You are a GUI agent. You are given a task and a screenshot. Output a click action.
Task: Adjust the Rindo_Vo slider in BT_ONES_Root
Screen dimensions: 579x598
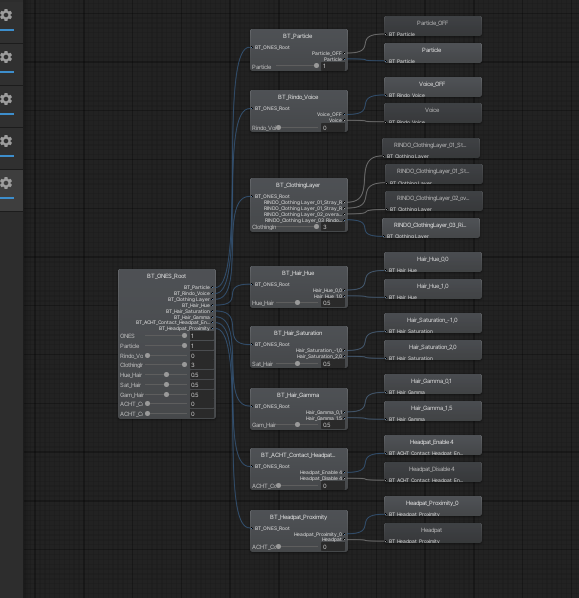[x=166, y=355]
